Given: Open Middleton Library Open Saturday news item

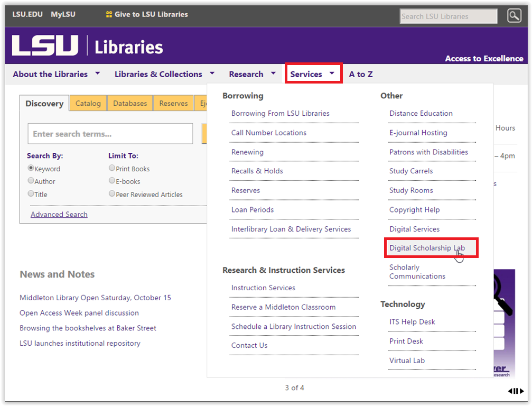Looking at the screenshot, I should coord(95,298).
